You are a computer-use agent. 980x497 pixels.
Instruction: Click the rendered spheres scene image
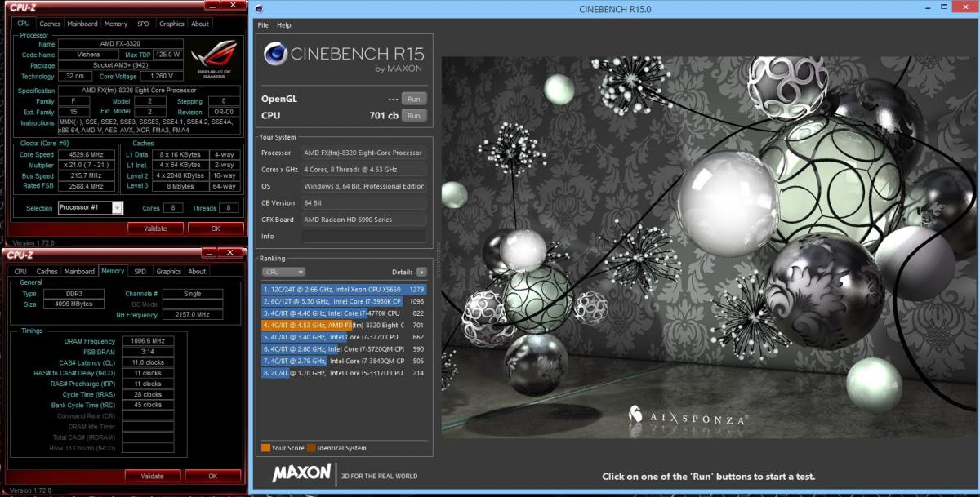coord(708,246)
